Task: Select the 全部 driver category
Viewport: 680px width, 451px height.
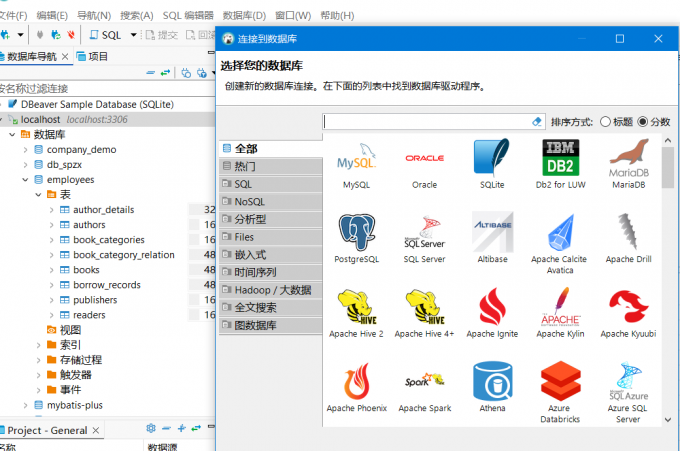Action: [x=271, y=149]
